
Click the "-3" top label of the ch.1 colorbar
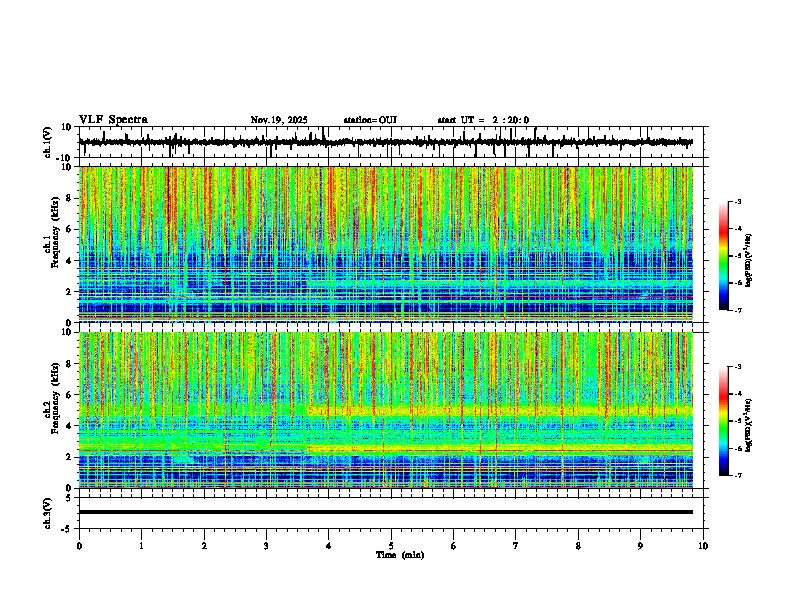pyautogui.click(x=737, y=202)
